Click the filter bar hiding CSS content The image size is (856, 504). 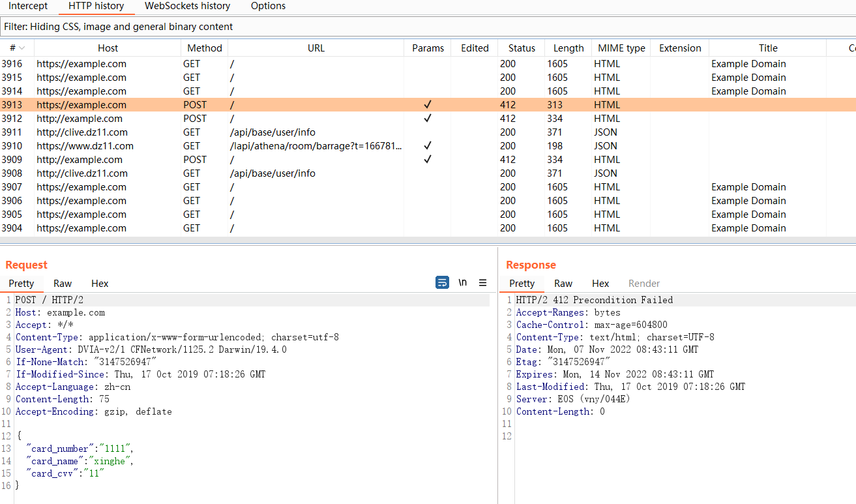click(428, 27)
